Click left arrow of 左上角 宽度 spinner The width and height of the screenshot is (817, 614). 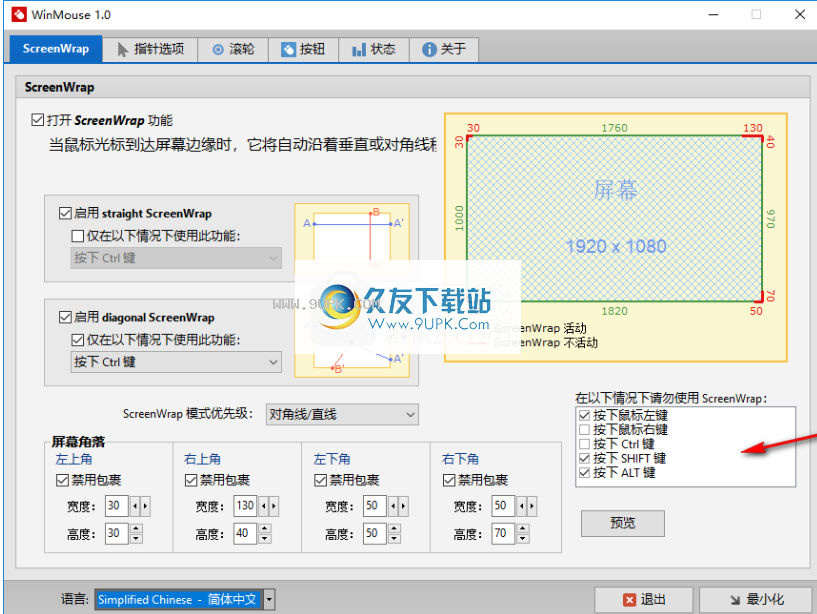[x=135, y=506]
